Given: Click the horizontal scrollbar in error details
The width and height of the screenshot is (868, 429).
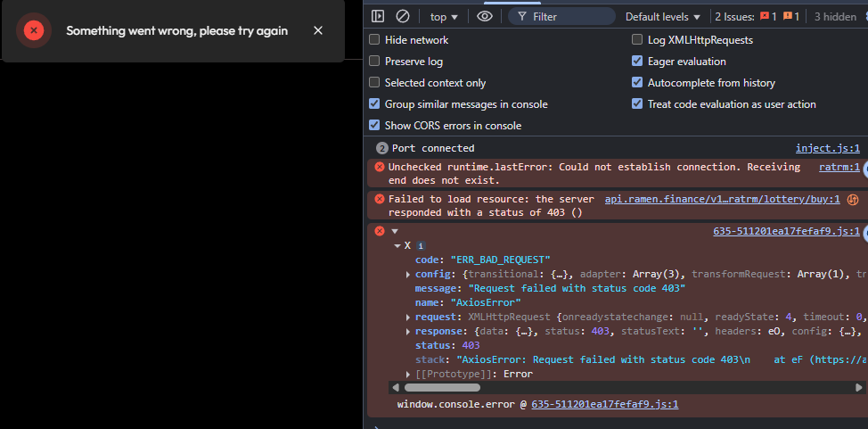Looking at the screenshot, I should click(x=442, y=387).
